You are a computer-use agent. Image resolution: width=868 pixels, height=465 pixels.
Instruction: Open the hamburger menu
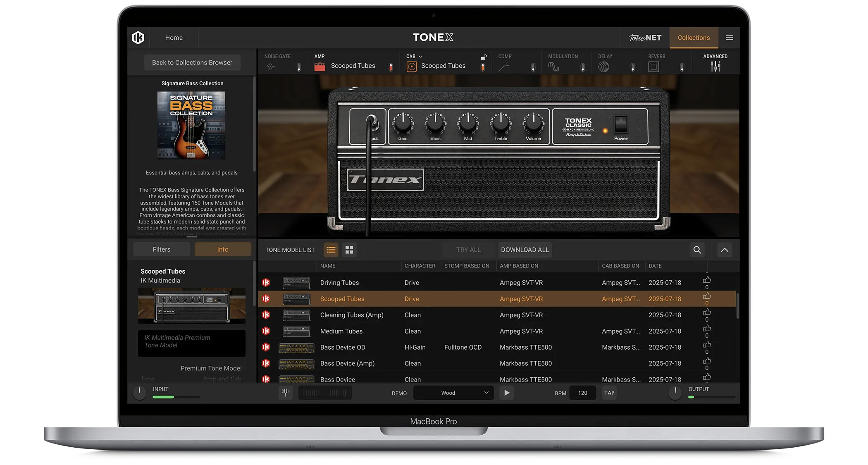pyautogui.click(x=730, y=38)
